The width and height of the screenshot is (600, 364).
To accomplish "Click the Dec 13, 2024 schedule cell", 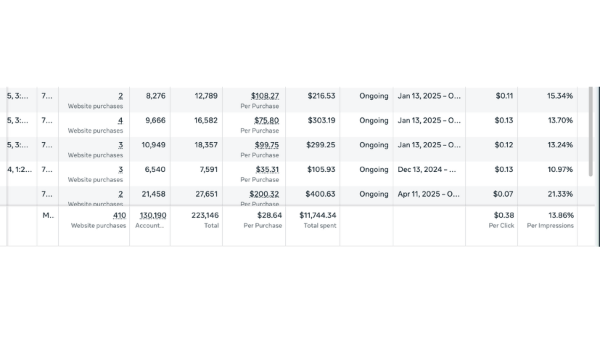I will click(429, 174).
